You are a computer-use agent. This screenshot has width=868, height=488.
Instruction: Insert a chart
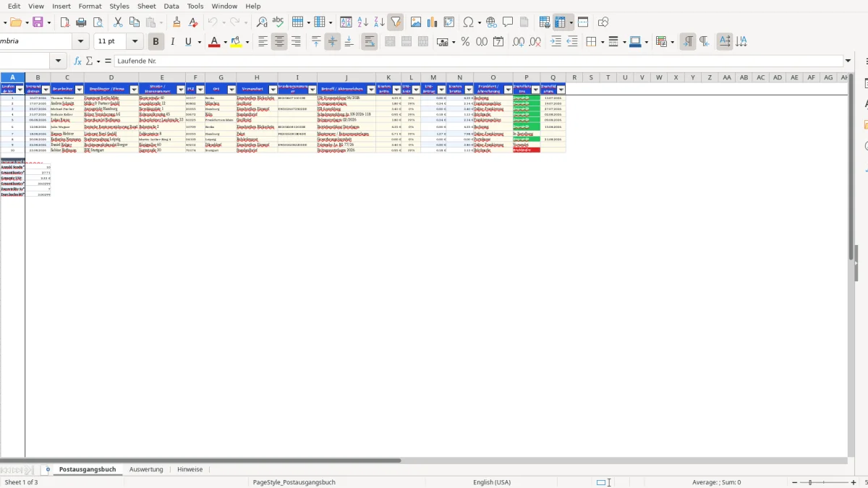[x=433, y=22]
